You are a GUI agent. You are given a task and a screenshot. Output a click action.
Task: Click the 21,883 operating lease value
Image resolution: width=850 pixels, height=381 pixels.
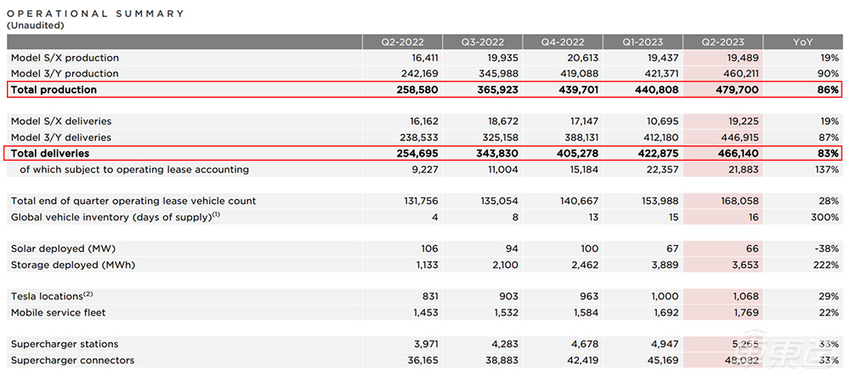tap(742, 170)
